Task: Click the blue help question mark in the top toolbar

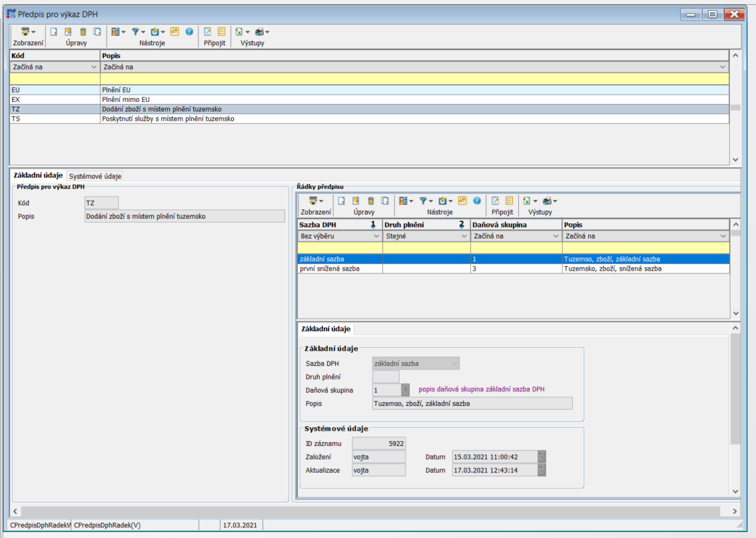Action: click(189, 31)
